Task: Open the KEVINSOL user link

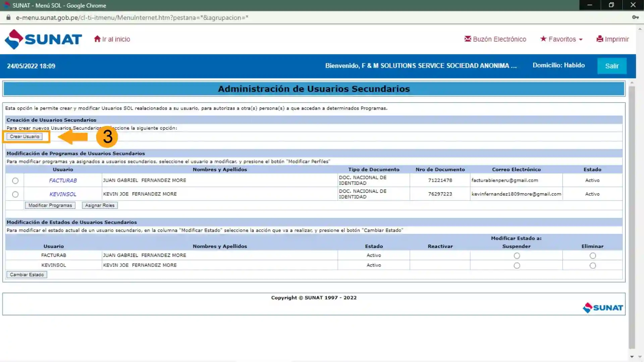Action: [x=63, y=194]
